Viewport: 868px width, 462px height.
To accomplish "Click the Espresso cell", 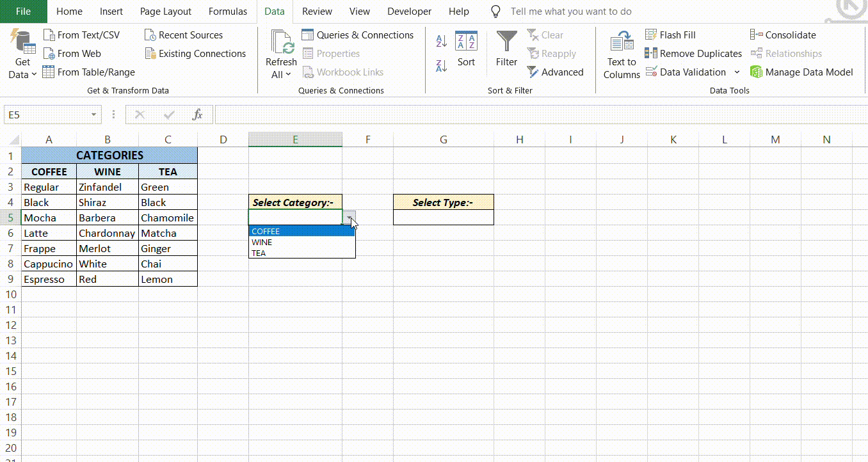I will click(x=49, y=279).
